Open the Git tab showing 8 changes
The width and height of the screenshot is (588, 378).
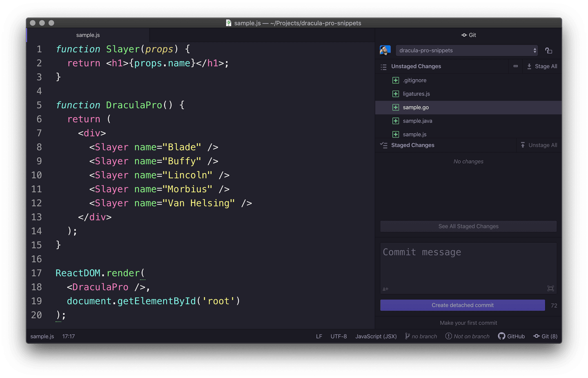tap(545, 336)
